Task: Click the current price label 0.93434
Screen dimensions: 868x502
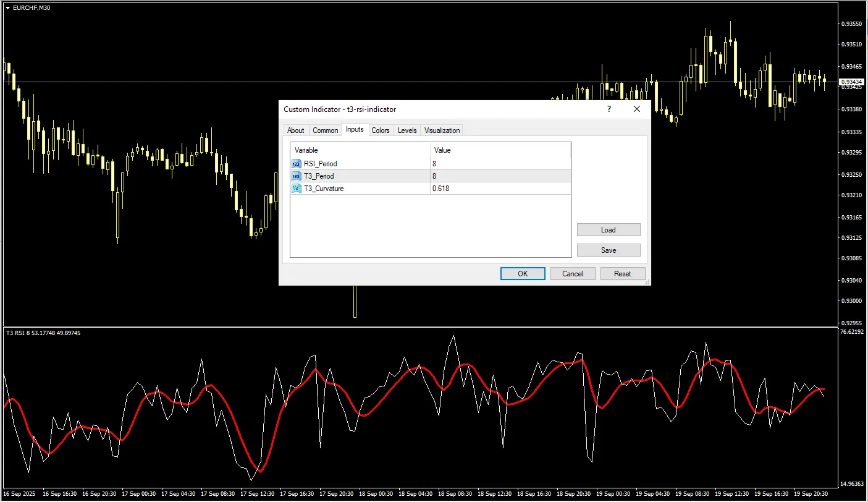Action: tap(851, 82)
